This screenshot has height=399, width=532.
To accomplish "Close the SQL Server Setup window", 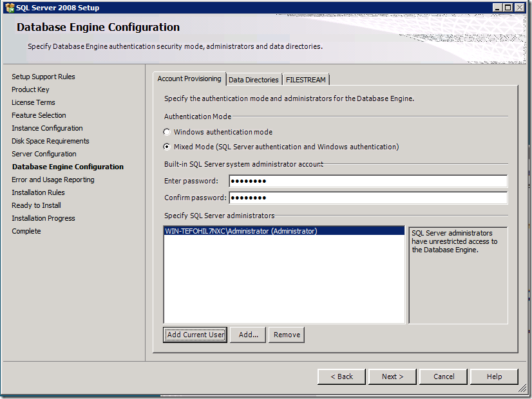I will click(x=520, y=8).
